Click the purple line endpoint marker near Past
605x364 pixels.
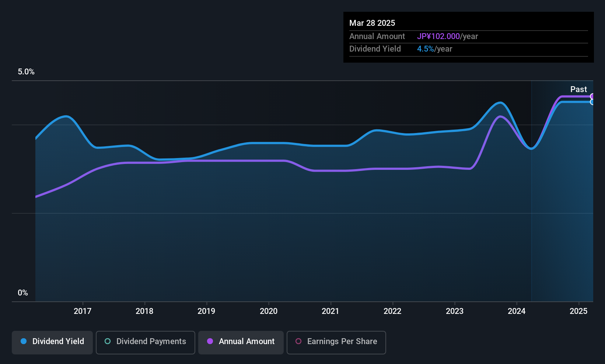(593, 96)
